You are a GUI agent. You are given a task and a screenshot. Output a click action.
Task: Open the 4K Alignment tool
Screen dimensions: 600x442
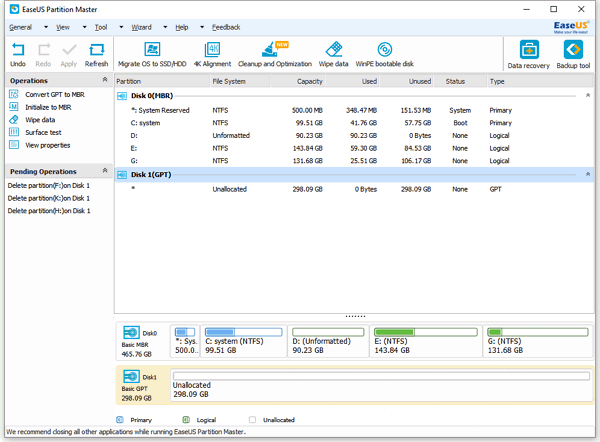[x=212, y=55]
